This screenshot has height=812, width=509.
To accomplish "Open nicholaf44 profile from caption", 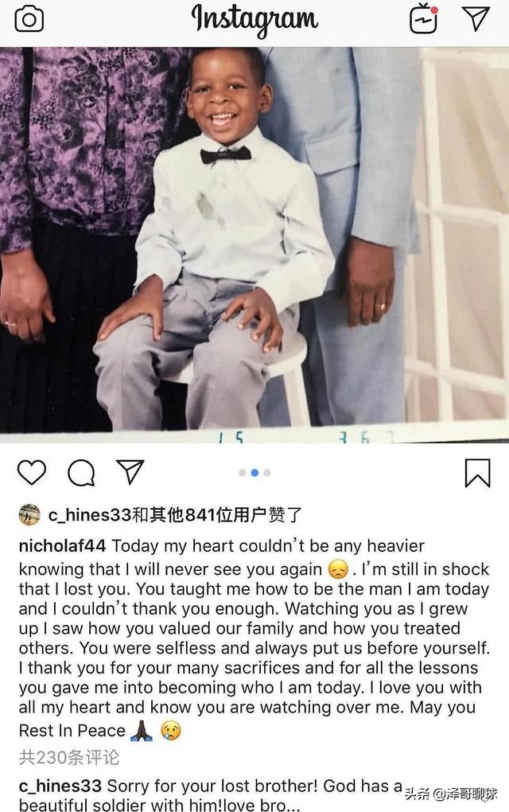I will 62,546.
